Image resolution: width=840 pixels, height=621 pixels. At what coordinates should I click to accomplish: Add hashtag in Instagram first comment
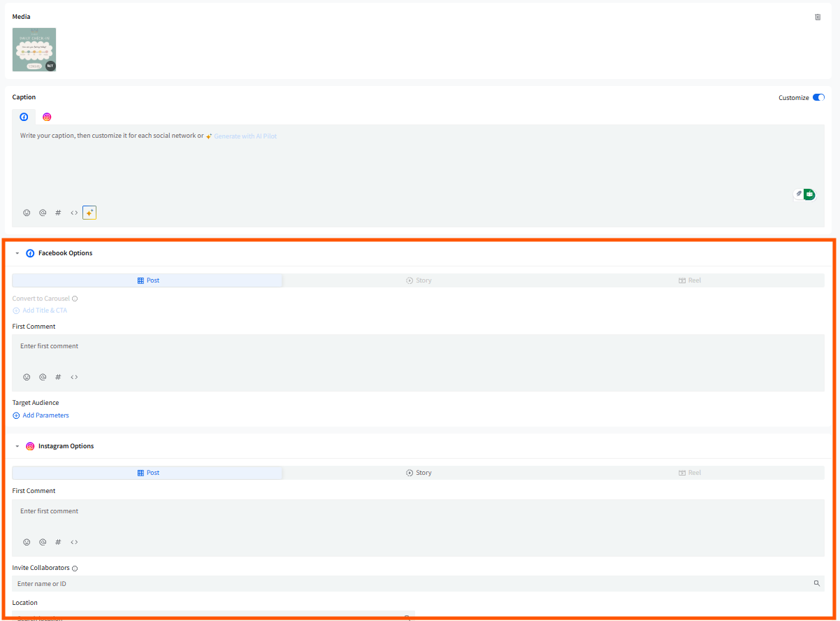[58, 542]
